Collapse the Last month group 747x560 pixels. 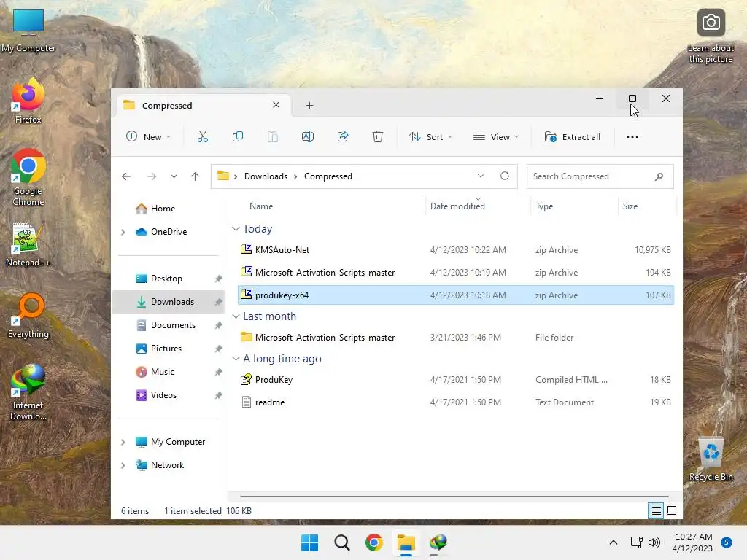[x=236, y=316]
